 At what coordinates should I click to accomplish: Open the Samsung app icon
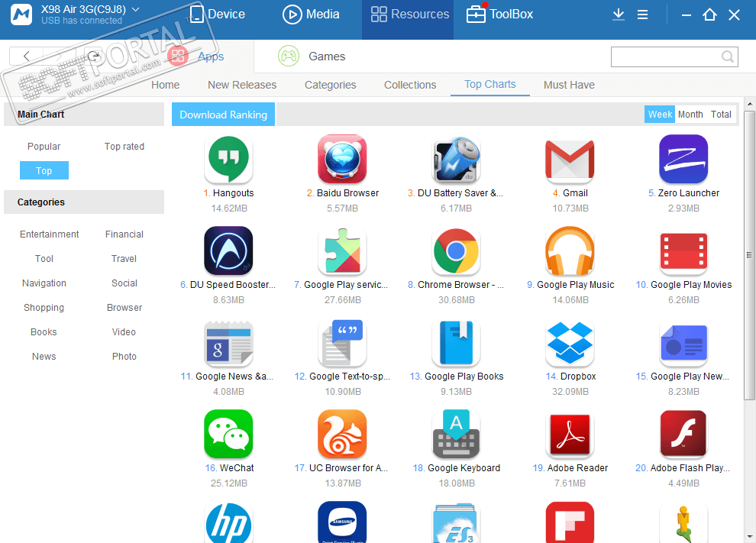[x=342, y=522]
